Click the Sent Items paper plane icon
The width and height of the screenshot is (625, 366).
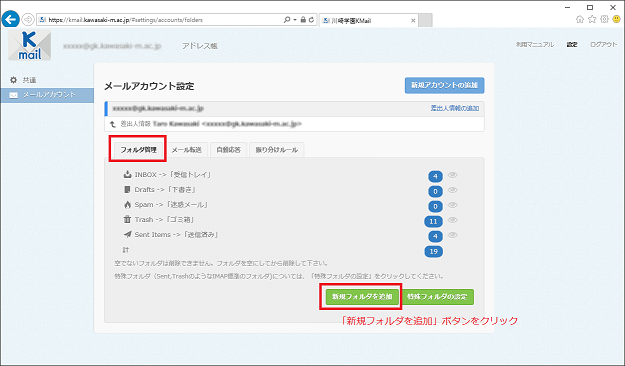pos(127,234)
